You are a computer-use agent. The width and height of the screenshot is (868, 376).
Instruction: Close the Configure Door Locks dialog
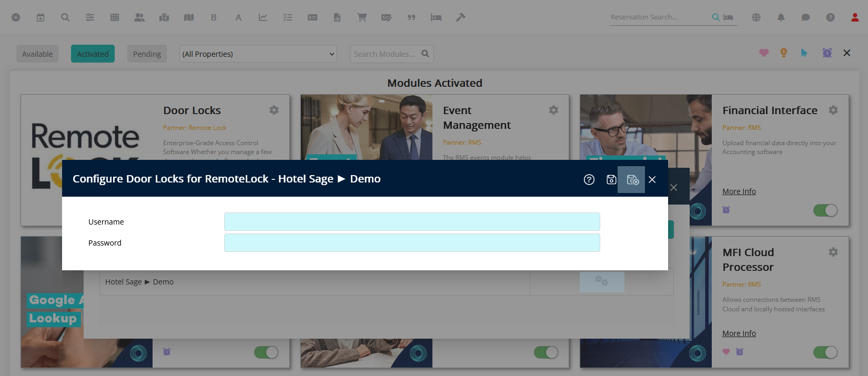(652, 180)
